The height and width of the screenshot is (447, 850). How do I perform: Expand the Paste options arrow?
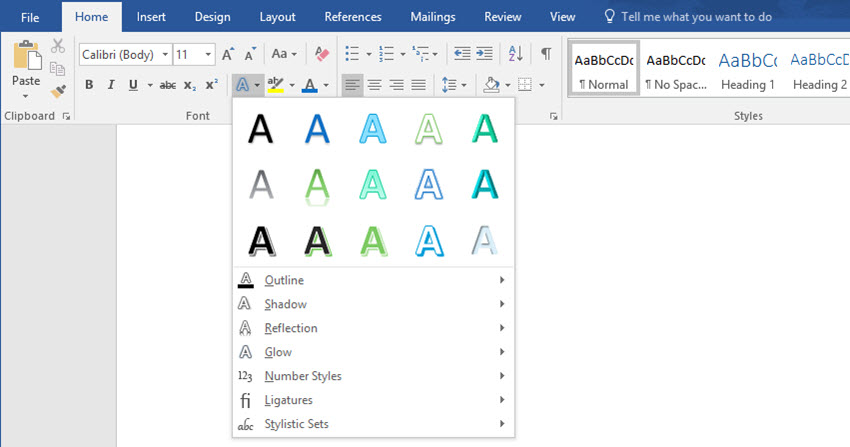[25, 96]
